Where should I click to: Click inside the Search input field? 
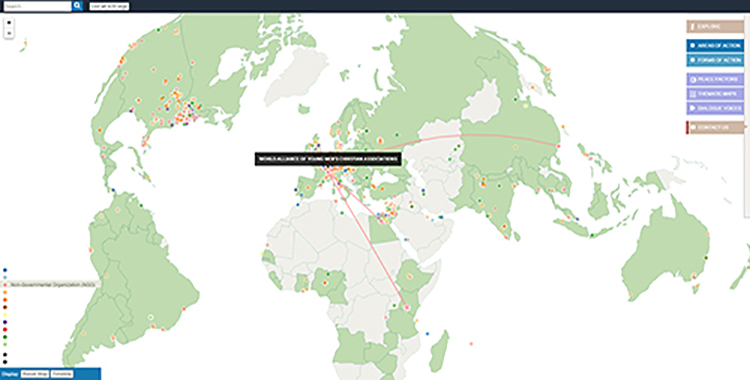(37, 6)
